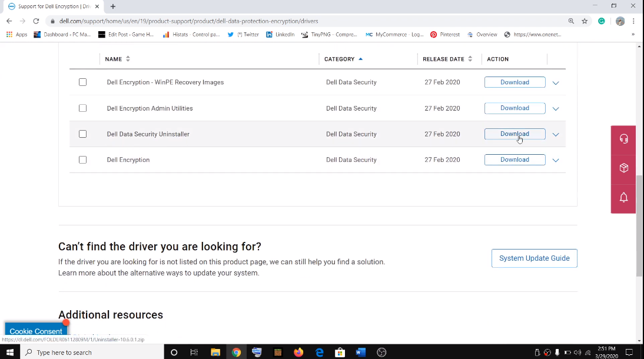
Task: Click the red headset support icon
Action: (x=623, y=139)
